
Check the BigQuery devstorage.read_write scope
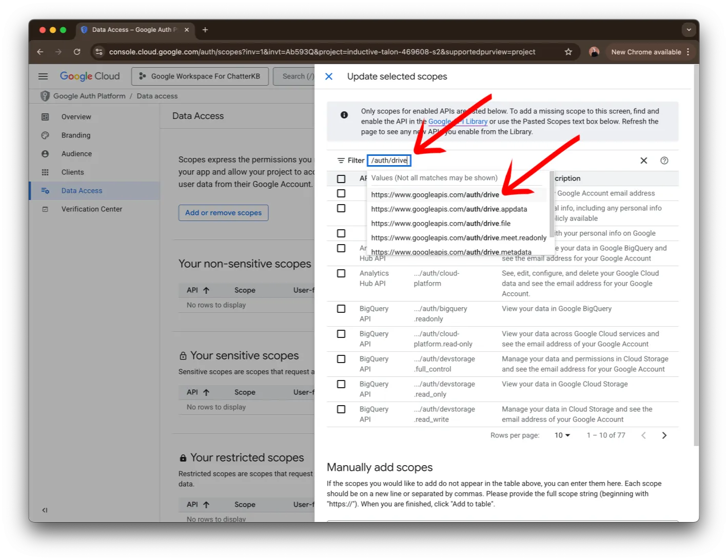point(341,409)
